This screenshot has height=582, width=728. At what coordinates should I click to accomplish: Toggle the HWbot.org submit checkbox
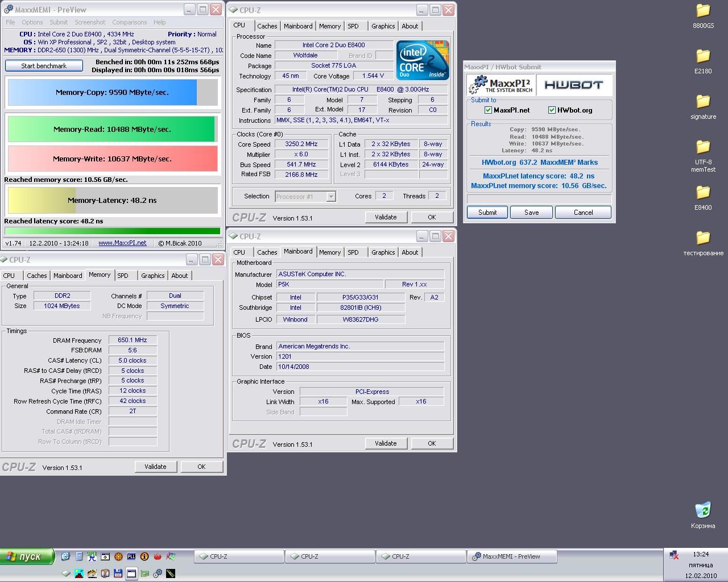coord(552,110)
